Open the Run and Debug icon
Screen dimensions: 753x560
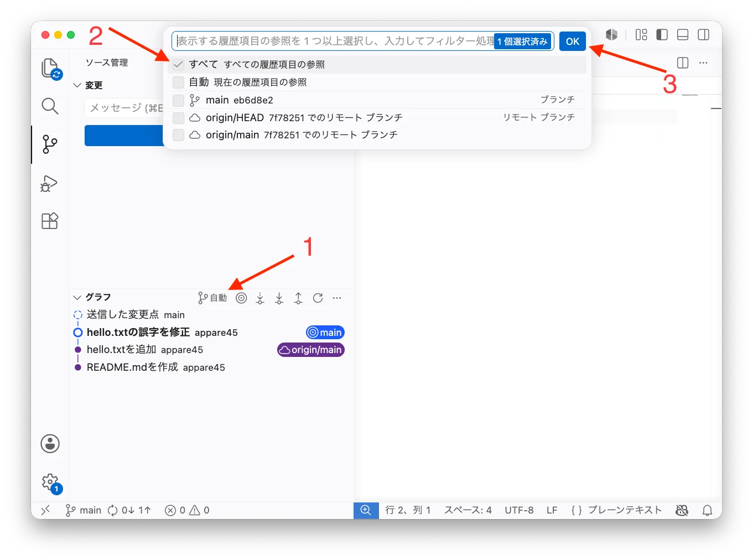[49, 183]
